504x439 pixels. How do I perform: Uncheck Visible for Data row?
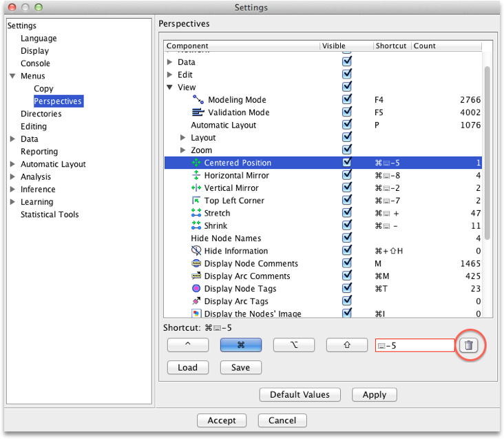[347, 61]
